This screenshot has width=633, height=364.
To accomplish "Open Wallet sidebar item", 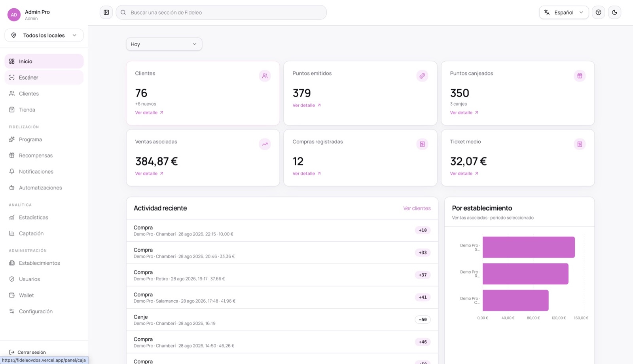I will point(44,295).
